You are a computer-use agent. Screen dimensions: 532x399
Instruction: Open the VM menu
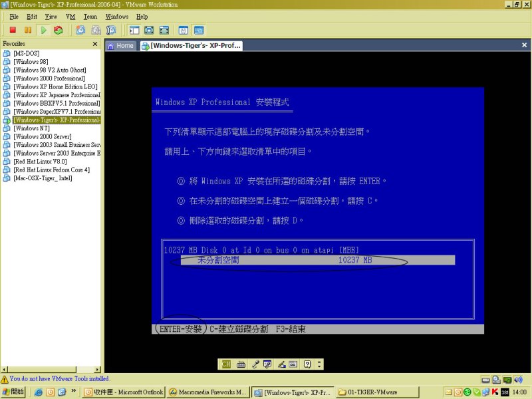70,17
